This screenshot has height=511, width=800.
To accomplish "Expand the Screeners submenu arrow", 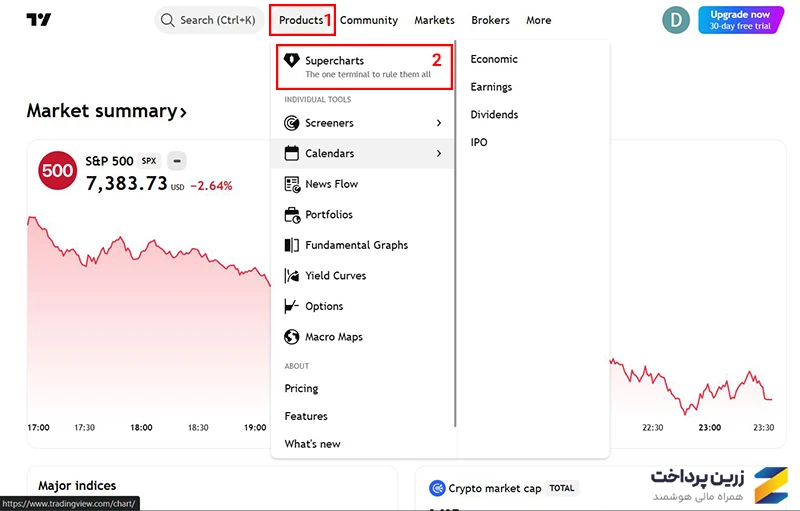I will 439,123.
